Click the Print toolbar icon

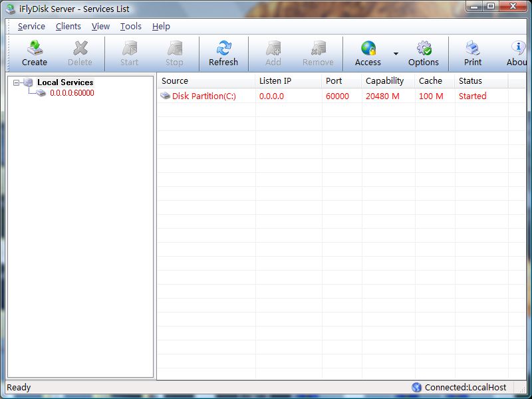click(473, 49)
